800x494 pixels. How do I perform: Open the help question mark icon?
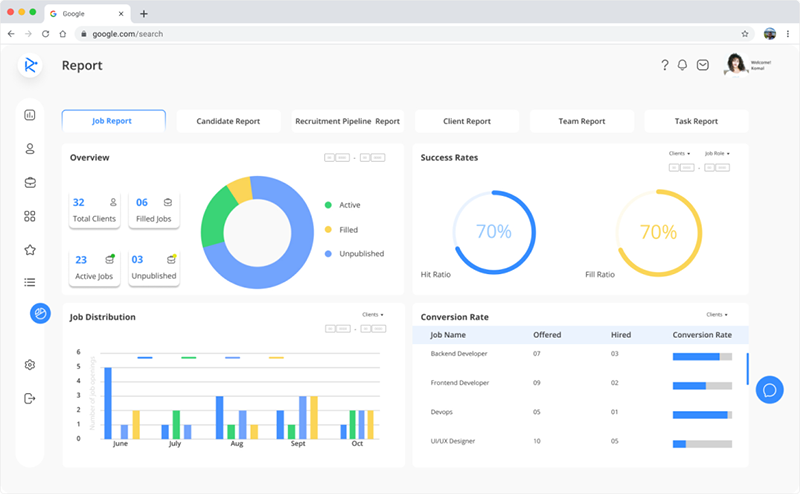[664, 65]
